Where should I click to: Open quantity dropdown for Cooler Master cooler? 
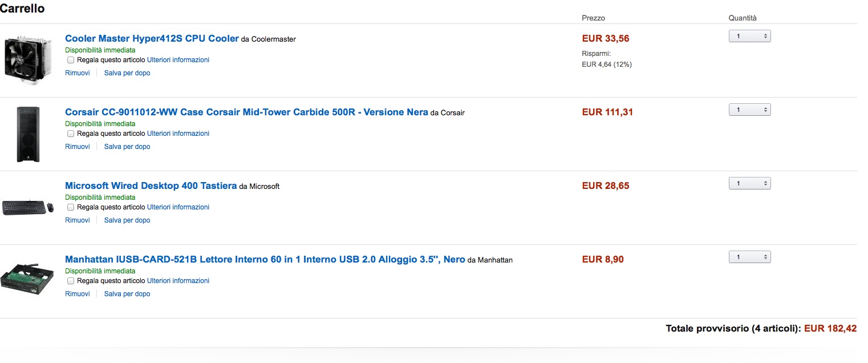point(749,37)
